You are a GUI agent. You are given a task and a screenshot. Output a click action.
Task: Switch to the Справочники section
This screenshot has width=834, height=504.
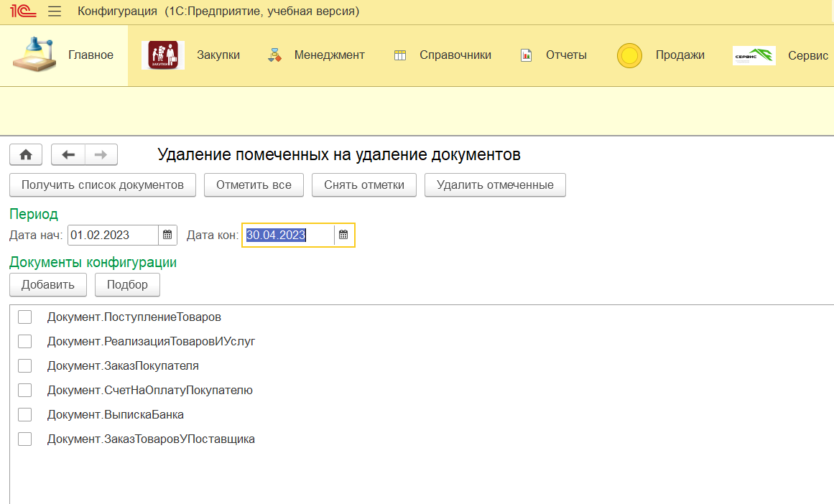(x=442, y=55)
